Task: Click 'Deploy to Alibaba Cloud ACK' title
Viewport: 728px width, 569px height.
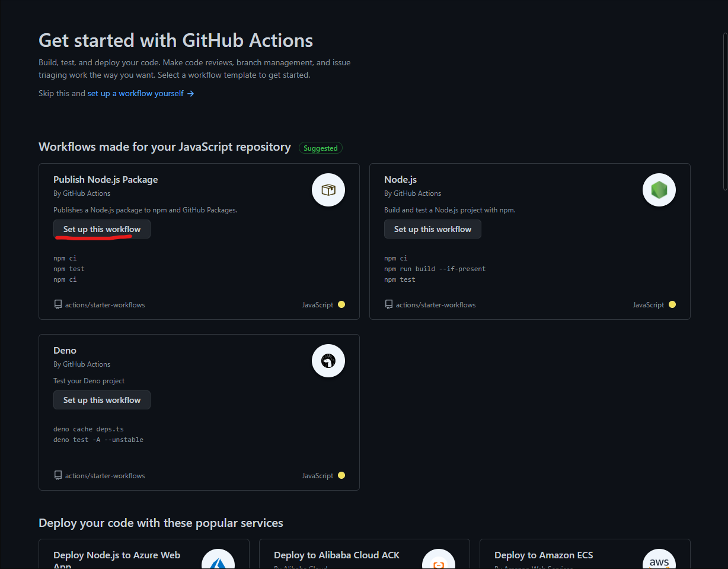Action: click(337, 555)
